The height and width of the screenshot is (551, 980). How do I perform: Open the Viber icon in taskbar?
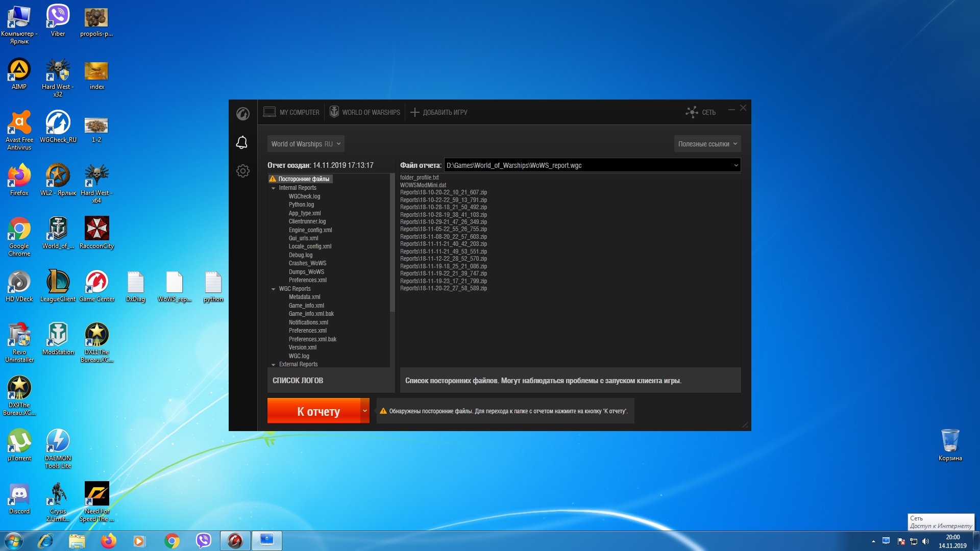204,541
